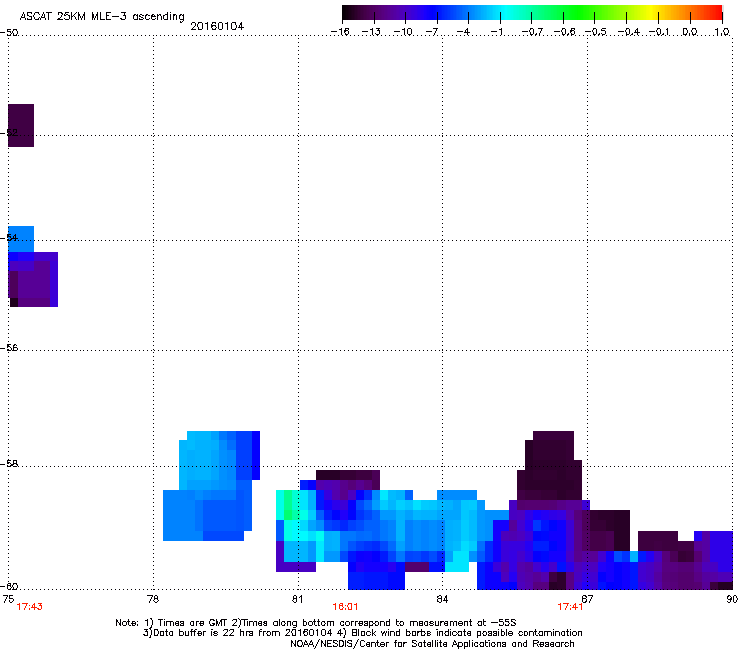Click the longitude label 90

[732, 599]
